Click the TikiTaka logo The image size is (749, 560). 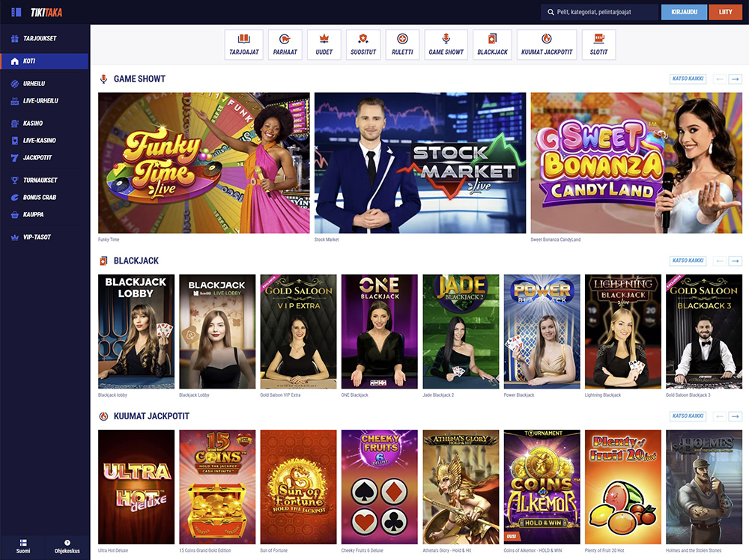[46, 13]
